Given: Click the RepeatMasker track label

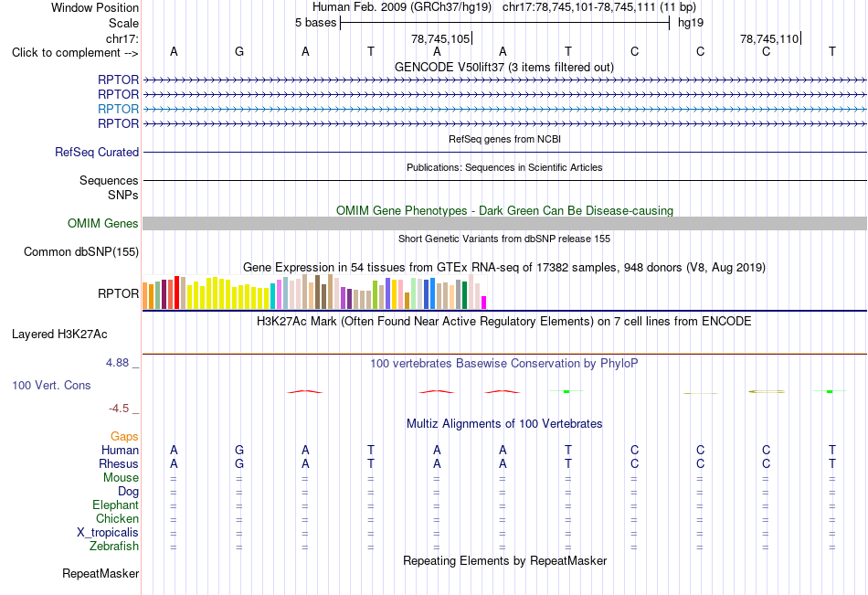Looking at the screenshot, I should point(101,573).
